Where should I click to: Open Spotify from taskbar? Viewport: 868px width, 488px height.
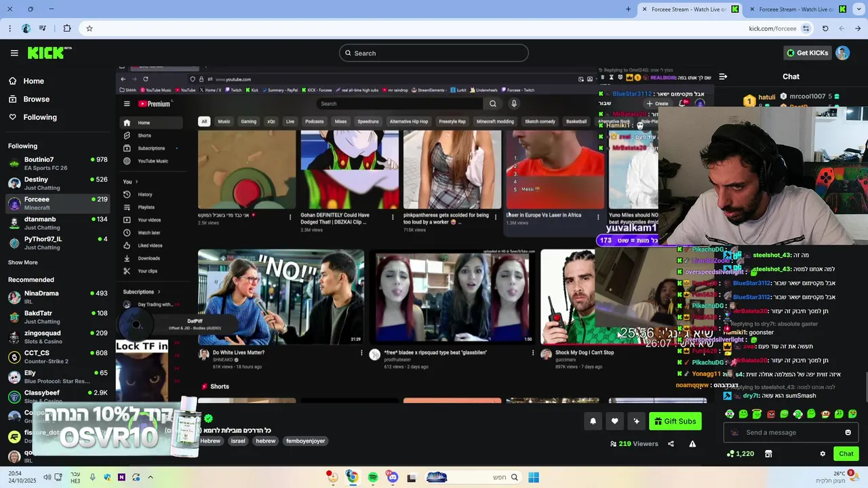tap(372, 477)
